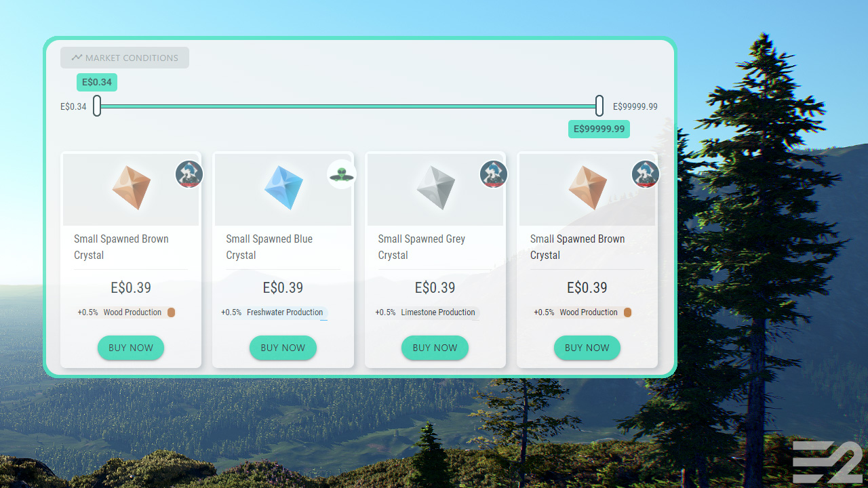Open seller avatar on grey crystal card
This screenshot has height=488, width=868.
pyautogui.click(x=494, y=174)
